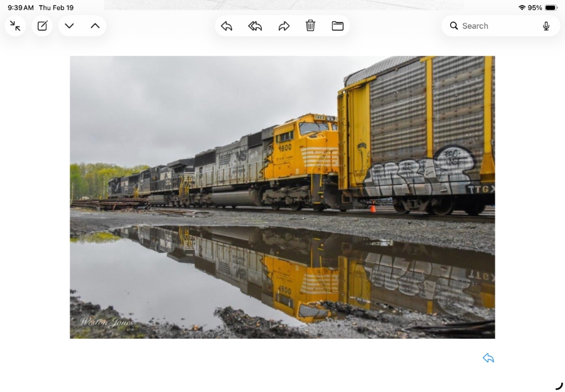Image resolution: width=565 pixels, height=392 pixels.
Task: Move message using the folder icon
Action: coord(338,26)
